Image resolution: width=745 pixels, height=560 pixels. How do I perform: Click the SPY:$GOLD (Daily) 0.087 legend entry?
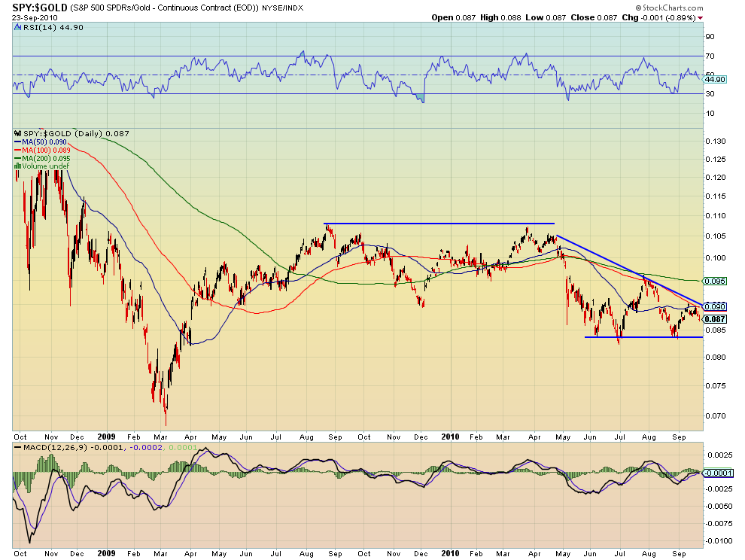click(76, 133)
